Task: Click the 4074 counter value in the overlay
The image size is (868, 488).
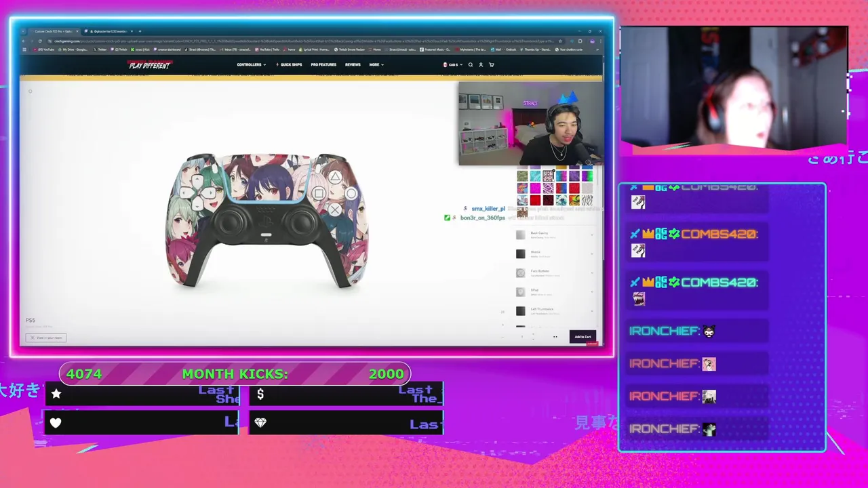Action: click(84, 374)
